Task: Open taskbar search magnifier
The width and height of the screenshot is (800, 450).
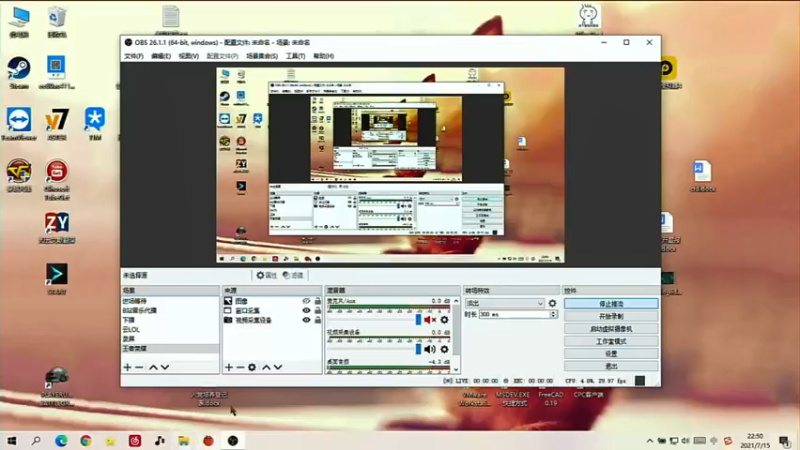Action: tap(36, 440)
